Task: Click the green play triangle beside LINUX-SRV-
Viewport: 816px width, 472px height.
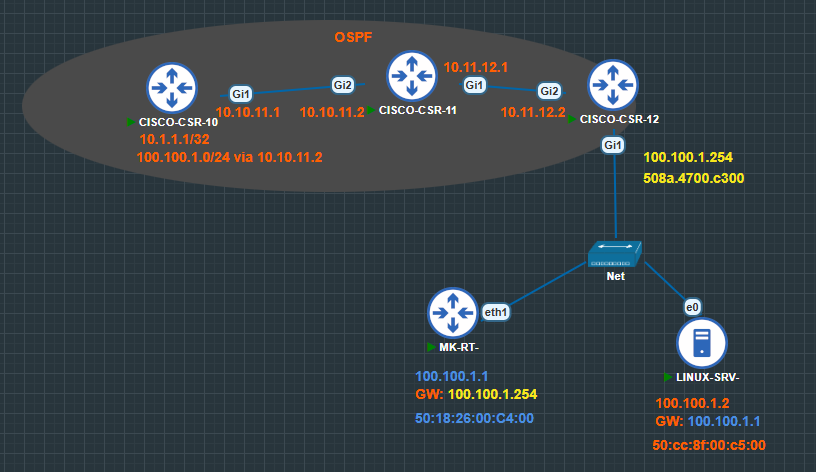Action: coord(668,377)
